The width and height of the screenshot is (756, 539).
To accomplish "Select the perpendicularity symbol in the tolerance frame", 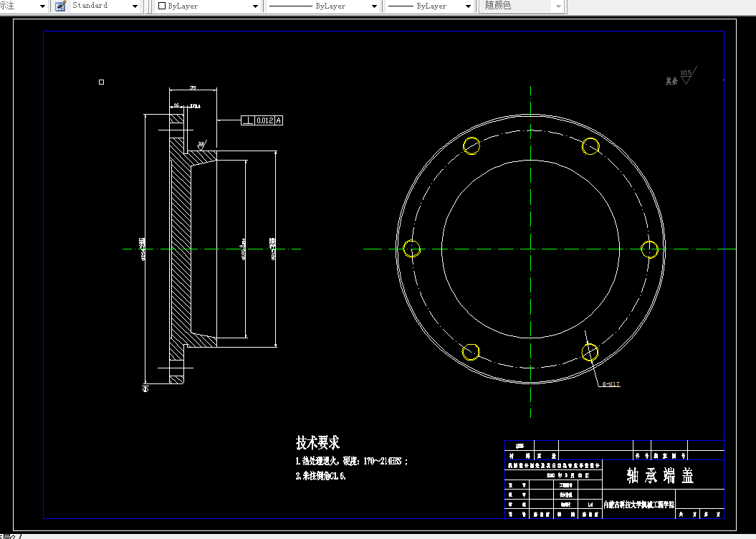I will (x=248, y=120).
